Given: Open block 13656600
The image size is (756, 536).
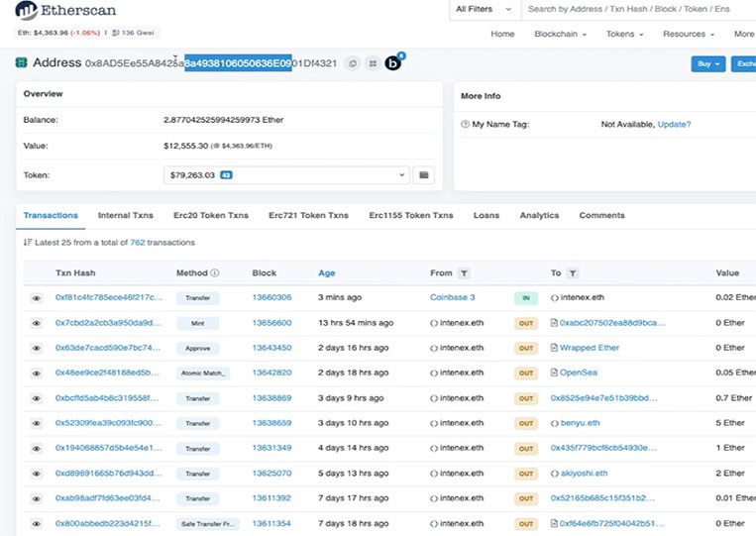Looking at the screenshot, I should pyautogui.click(x=271, y=322).
